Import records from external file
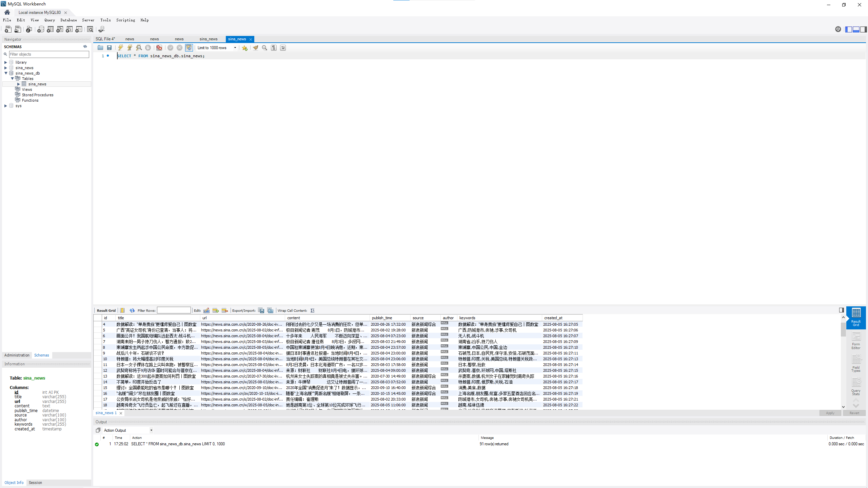Viewport: 868px width, 488px height. click(270, 310)
